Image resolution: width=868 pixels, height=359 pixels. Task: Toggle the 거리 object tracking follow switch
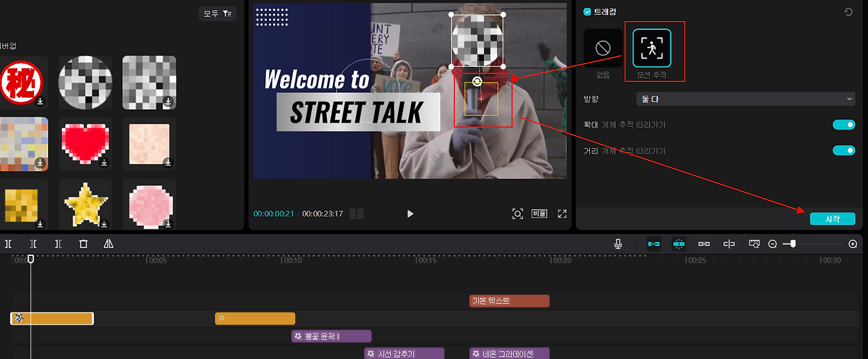point(844,150)
